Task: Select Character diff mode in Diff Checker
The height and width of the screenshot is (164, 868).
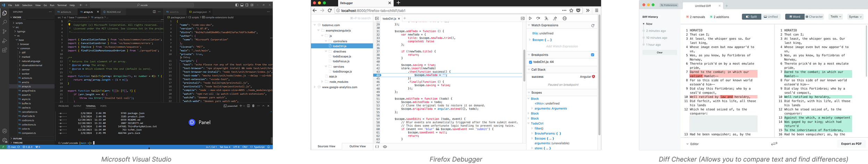Action: coord(814,17)
